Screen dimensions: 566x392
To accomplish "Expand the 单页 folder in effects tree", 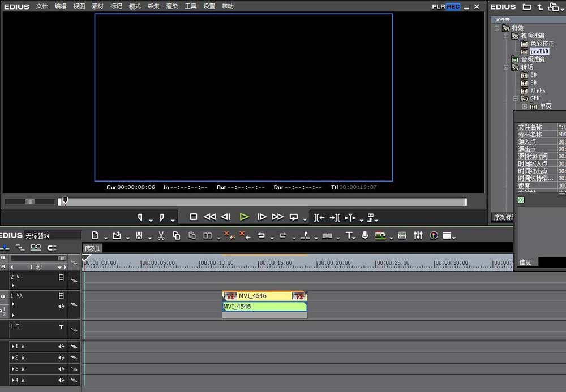I will [525, 106].
